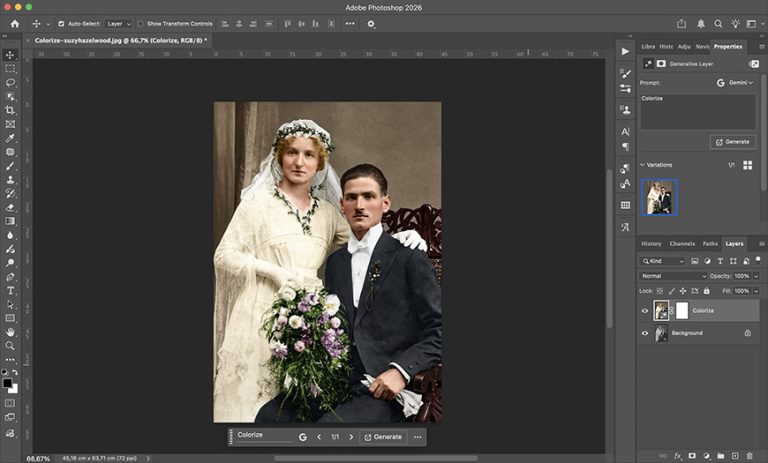Select the Blur tool
Image resolution: width=768 pixels, height=463 pixels.
(x=10, y=235)
